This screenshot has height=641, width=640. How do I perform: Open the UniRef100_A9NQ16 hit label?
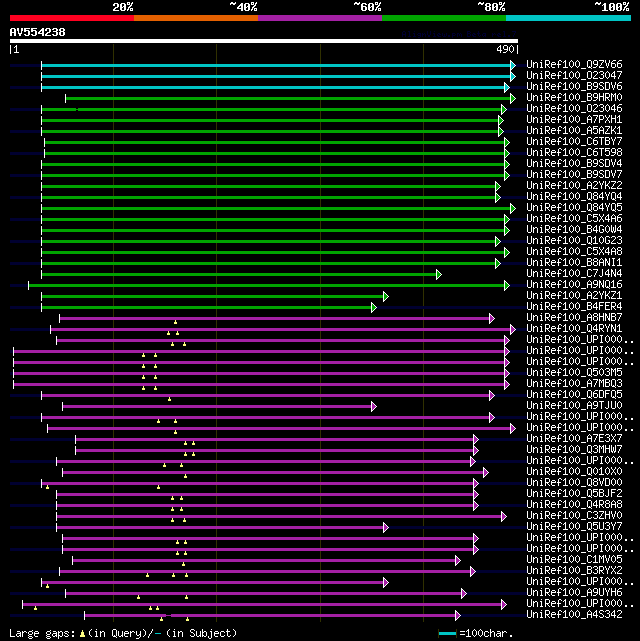574,285
